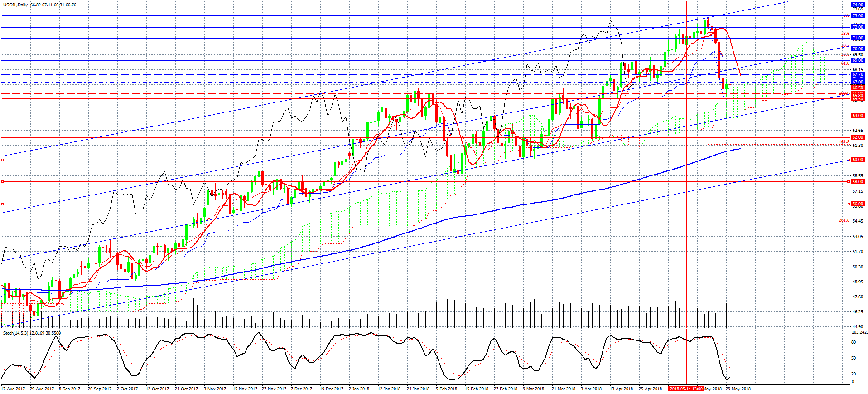The width and height of the screenshot is (868, 394).
Task: Click the 20 Sep 2017 date label
Action: coord(100,389)
